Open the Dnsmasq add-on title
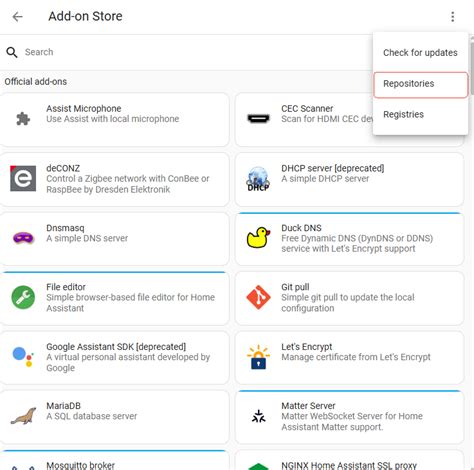The image size is (474, 470). tap(65, 228)
